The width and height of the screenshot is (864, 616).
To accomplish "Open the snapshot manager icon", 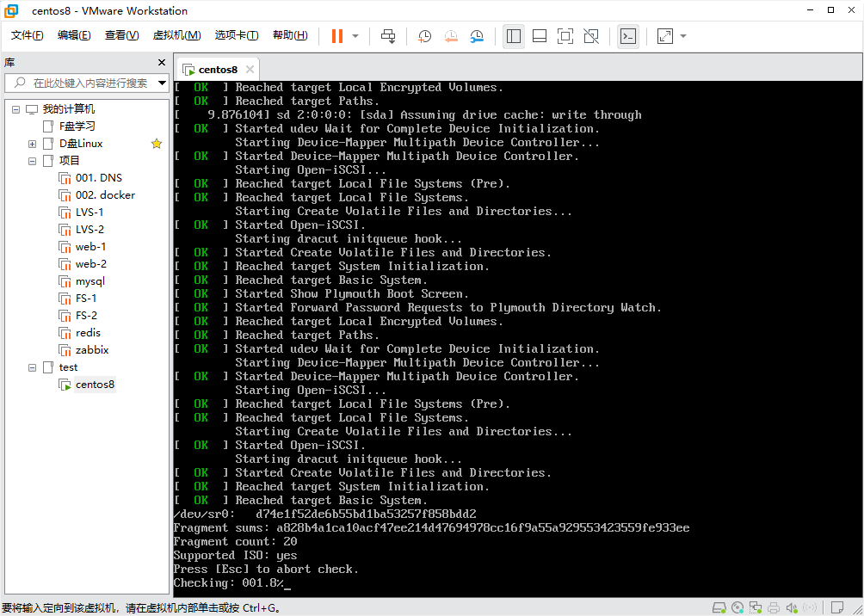I will [x=478, y=36].
